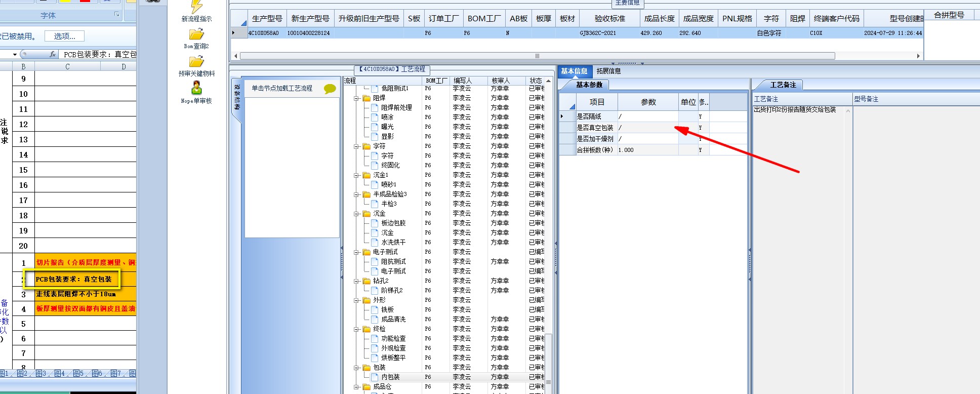The image size is (980, 394).
Task: Collapse the 钻孔2 folder node
Action: pos(356,281)
